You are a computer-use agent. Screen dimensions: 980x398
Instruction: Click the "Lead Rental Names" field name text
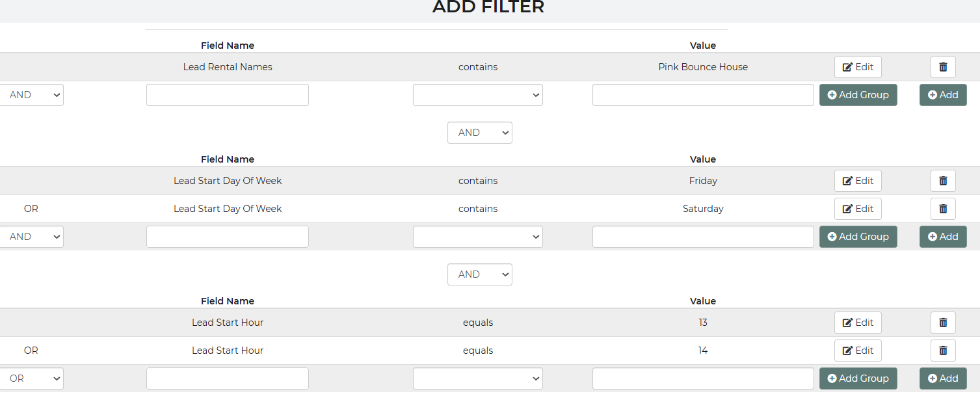coord(228,67)
